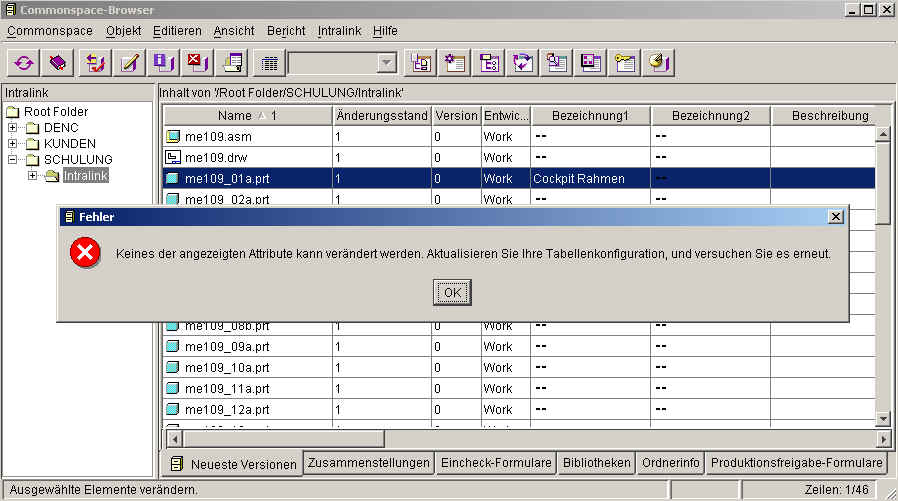
Task: Click the vertical scrollbar down arrow
Action: tap(883, 419)
